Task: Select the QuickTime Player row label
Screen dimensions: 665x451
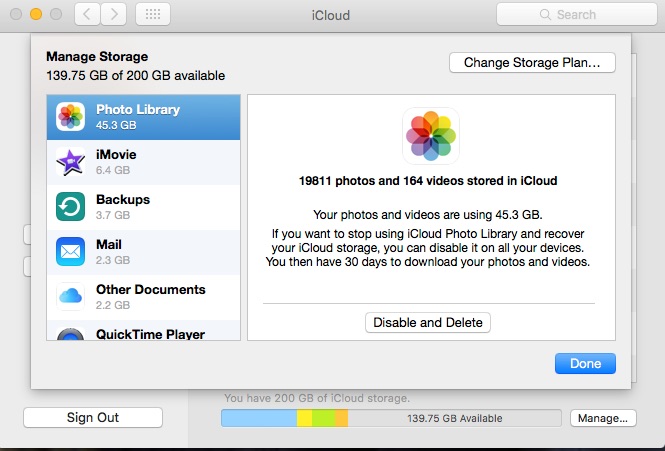Action: [151, 334]
